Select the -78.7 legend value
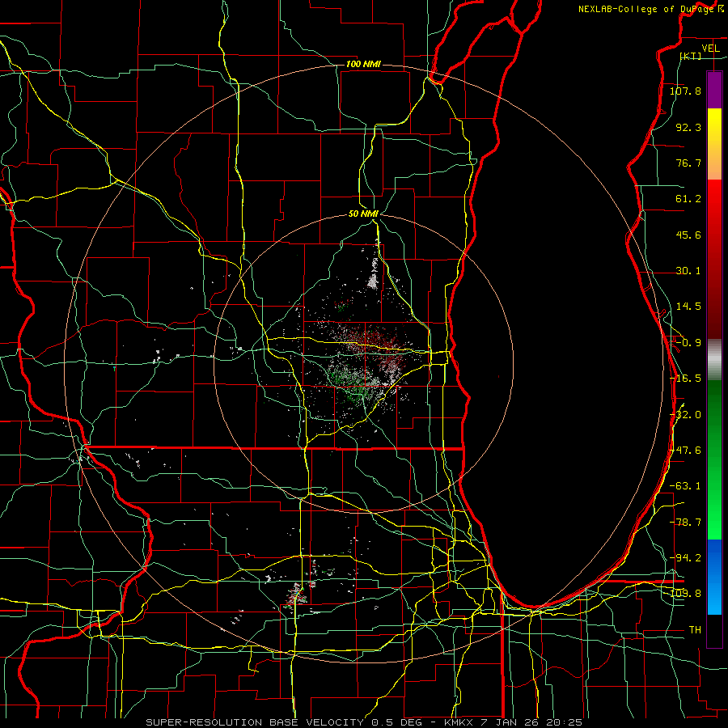 point(685,523)
